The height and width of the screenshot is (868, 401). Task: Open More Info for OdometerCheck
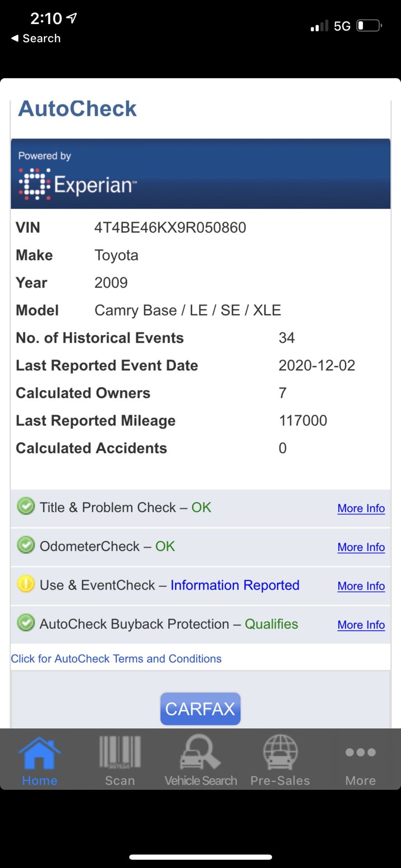pyautogui.click(x=361, y=547)
